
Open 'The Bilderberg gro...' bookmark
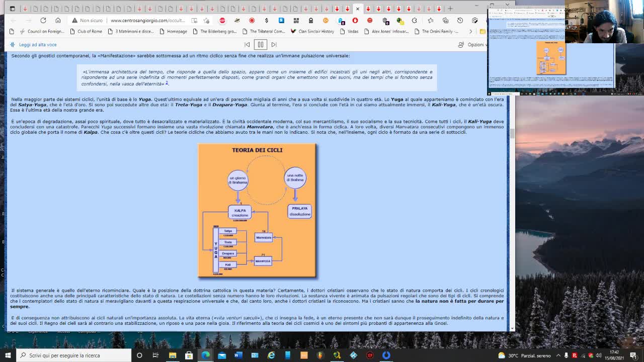coord(214,31)
